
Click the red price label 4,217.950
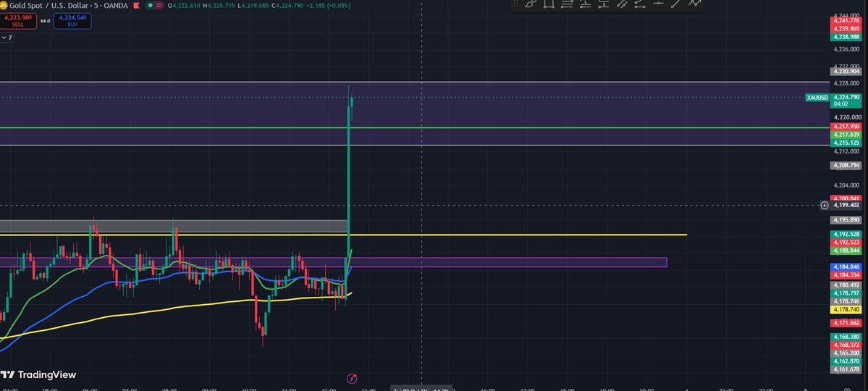click(x=846, y=127)
